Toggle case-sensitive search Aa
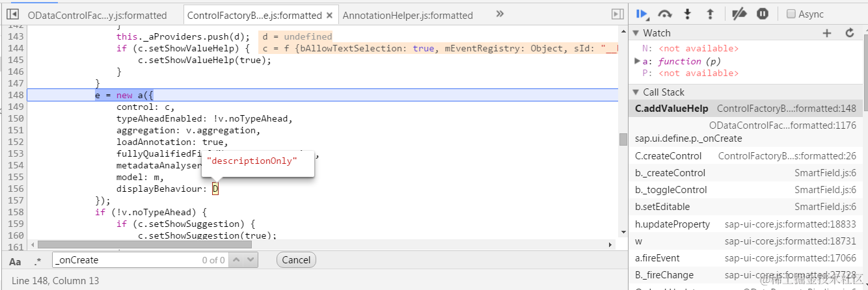868x290 pixels. point(15,261)
